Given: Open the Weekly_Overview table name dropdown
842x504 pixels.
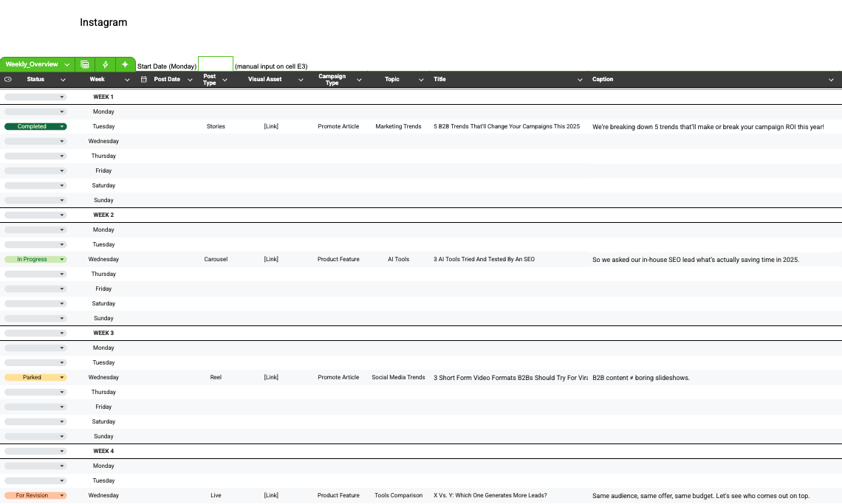Looking at the screenshot, I should 67,64.
